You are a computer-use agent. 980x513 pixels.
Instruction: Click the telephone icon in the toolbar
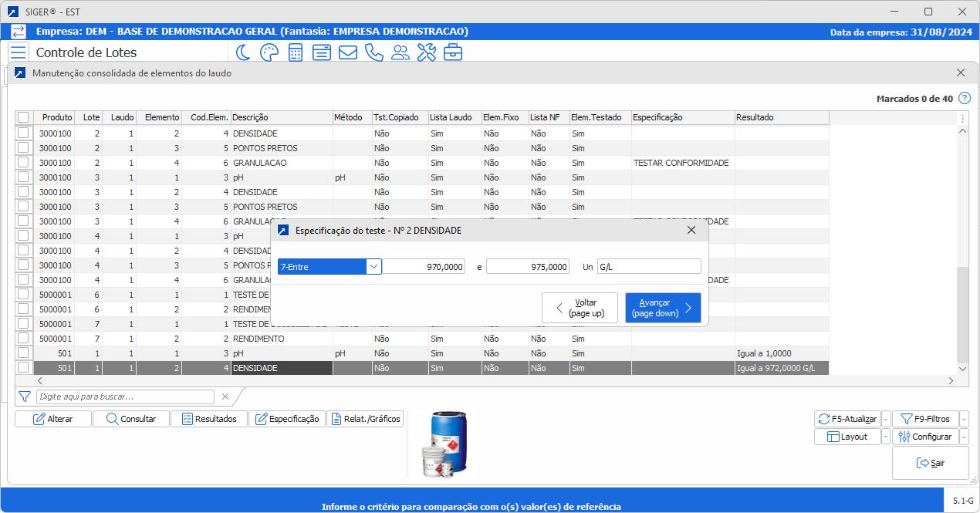[x=373, y=52]
